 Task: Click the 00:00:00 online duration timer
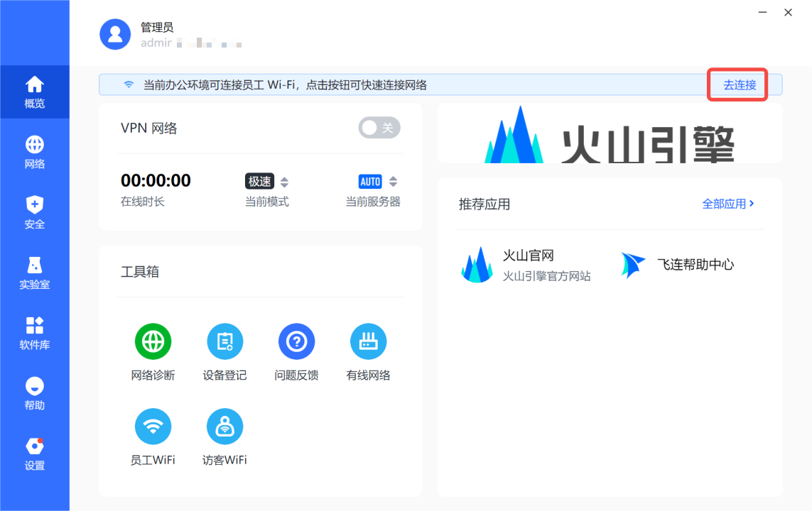(x=156, y=180)
